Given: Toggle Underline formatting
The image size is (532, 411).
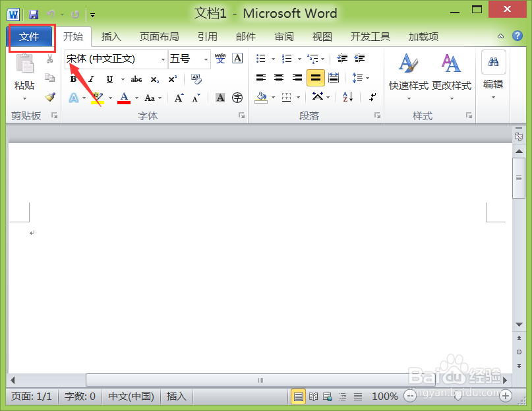Looking at the screenshot, I should 109,79.
